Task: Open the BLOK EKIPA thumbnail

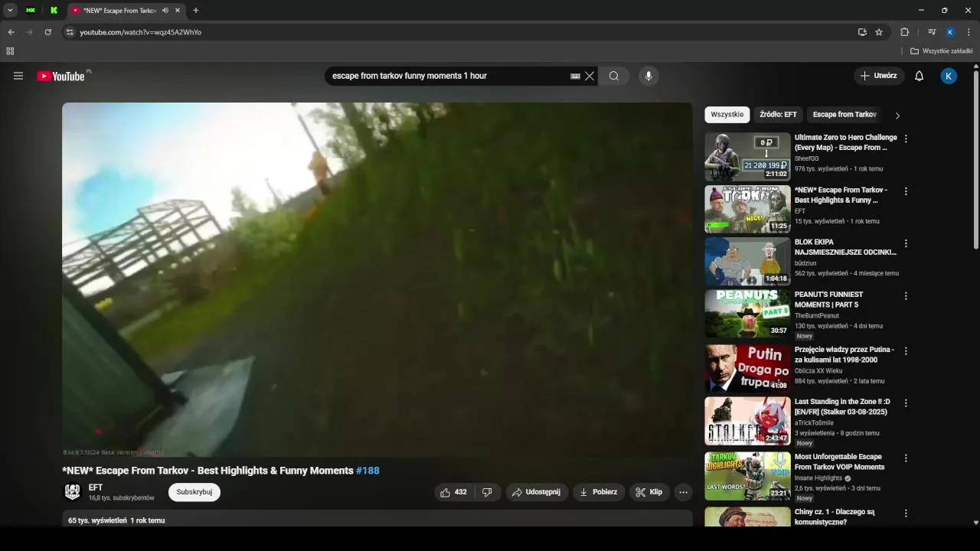Action: tap(747, 261)
